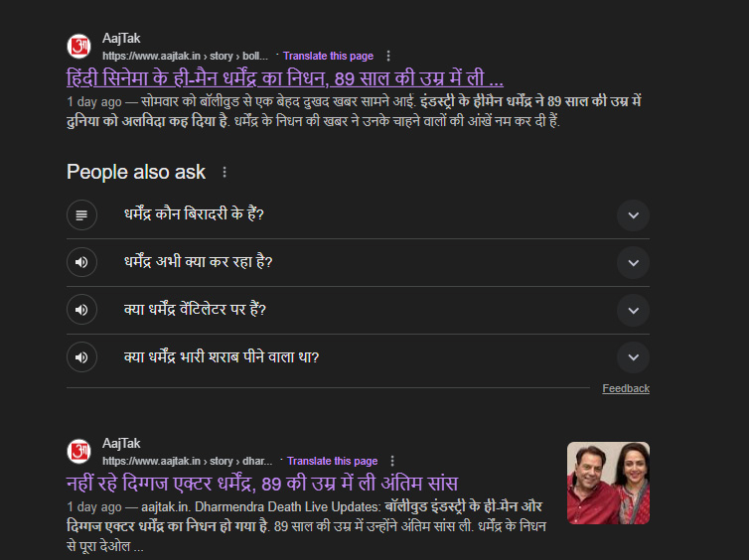
Task: Click 'Translate this page' on the first result
Action: click(x=328, y=56)
